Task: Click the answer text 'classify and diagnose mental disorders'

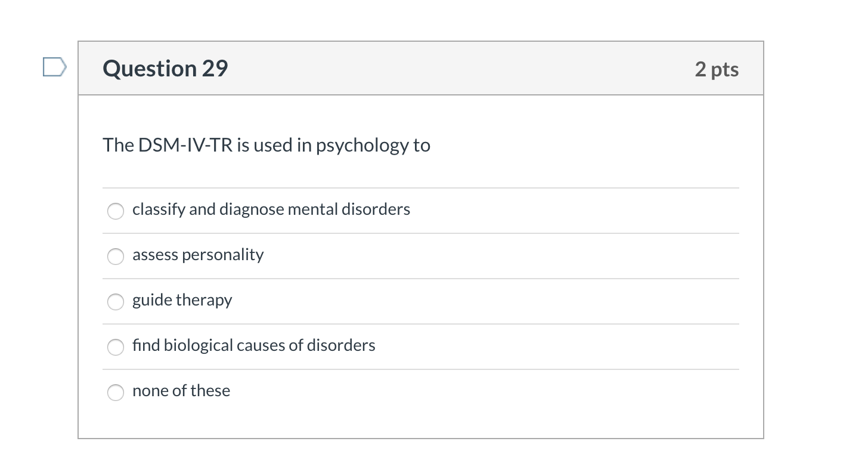Action: coord(271,209)
